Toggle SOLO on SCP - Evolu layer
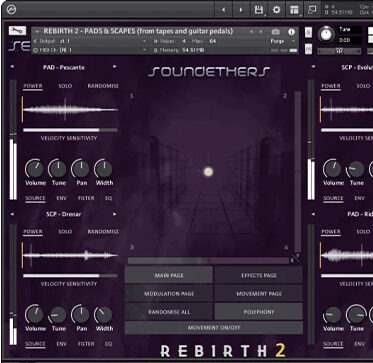This screenshot has height=363, width=373. (363, 86)
